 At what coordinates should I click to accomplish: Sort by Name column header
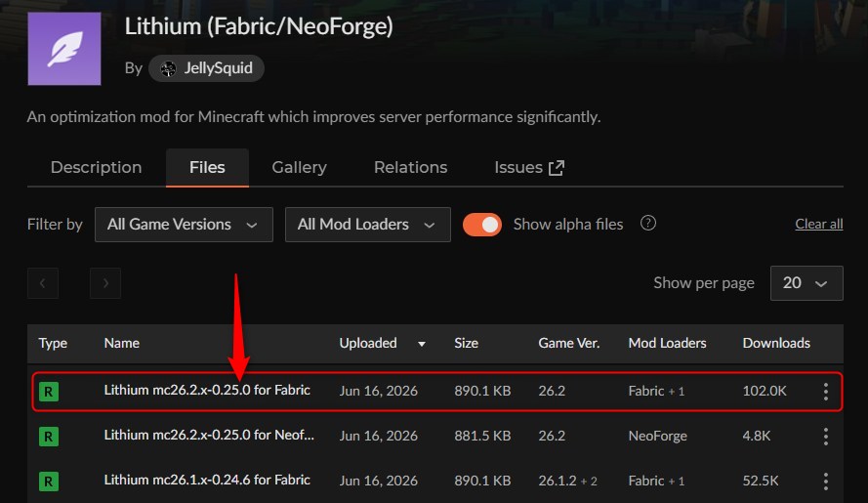(x=122, y=343)
